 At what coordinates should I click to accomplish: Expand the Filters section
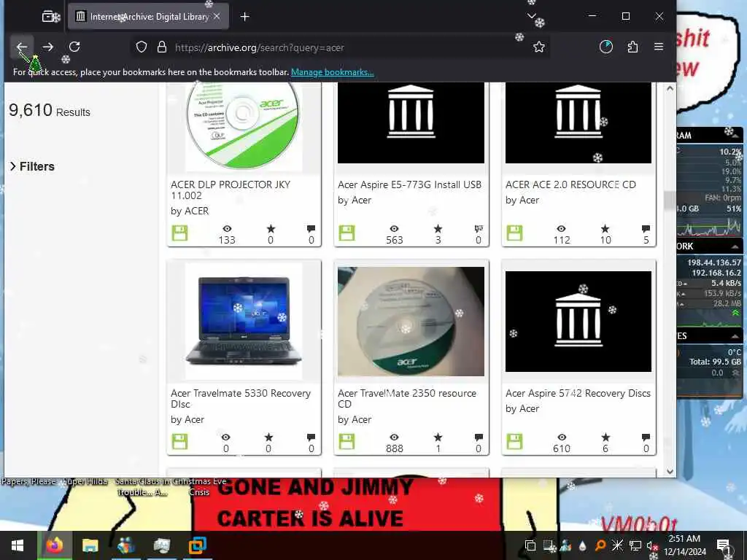[x=32, y=166]
